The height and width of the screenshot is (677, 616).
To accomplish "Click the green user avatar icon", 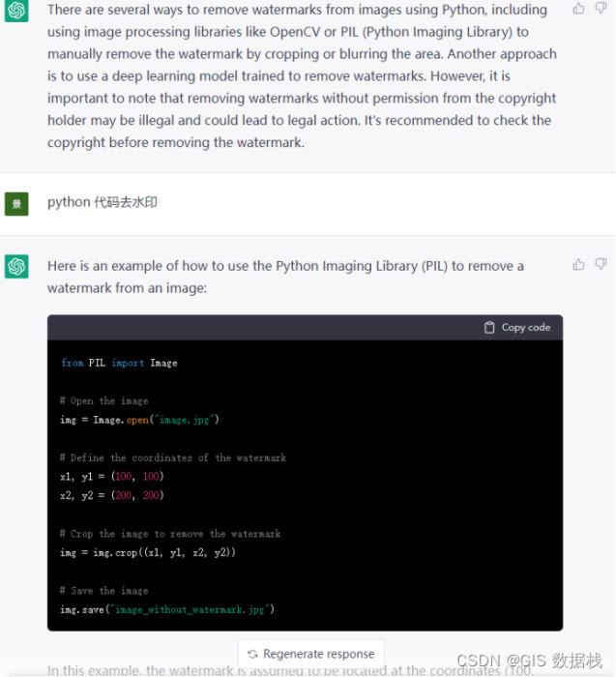I will 16,204.
